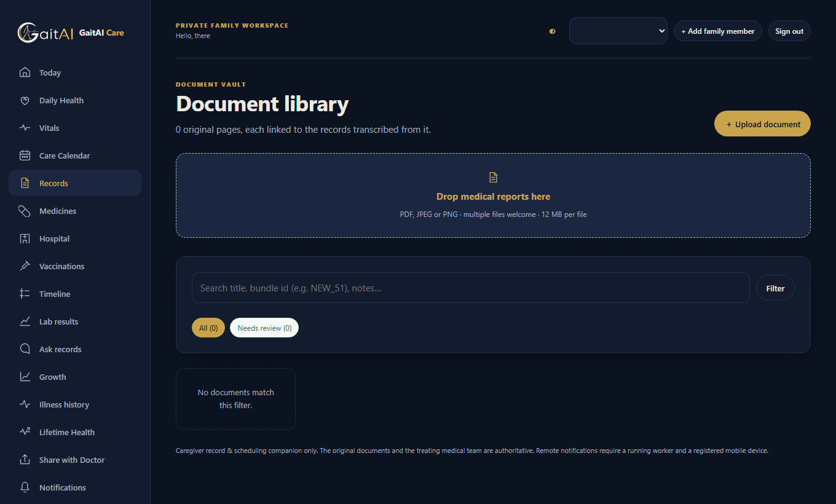Click the Growth chart icon

25,377
